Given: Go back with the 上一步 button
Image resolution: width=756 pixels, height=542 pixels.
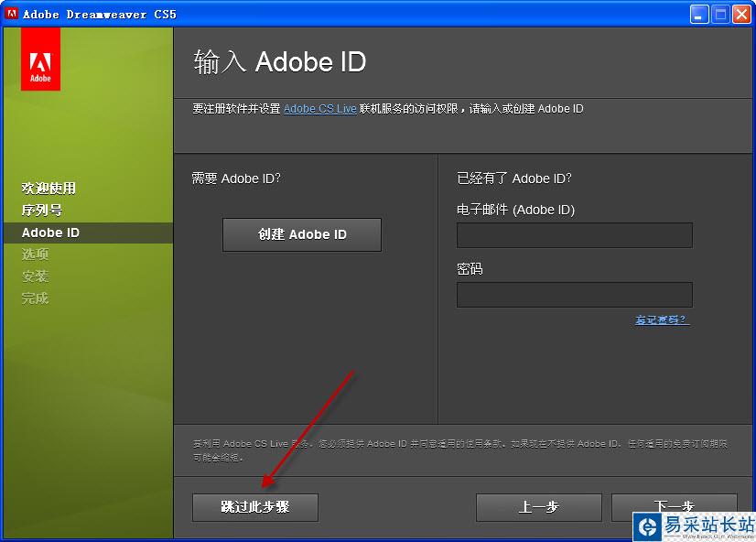Looking at the screenshot, I should tap(538, 507).
